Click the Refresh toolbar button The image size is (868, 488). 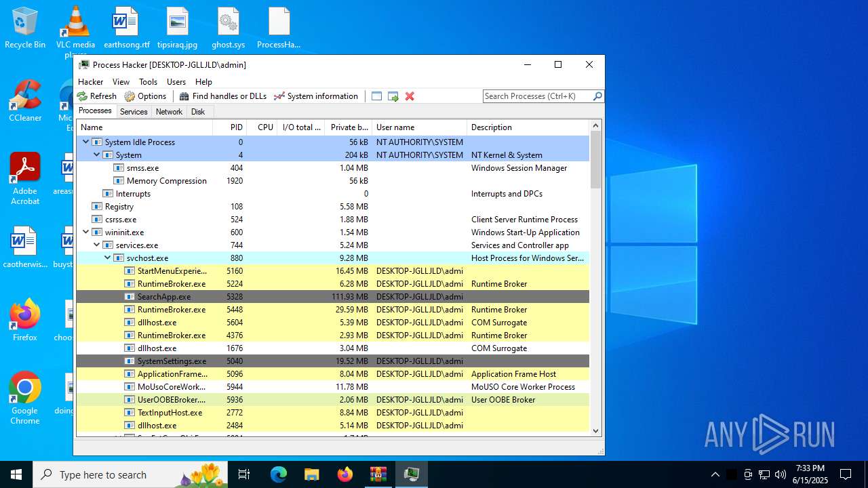pos(97,96)
